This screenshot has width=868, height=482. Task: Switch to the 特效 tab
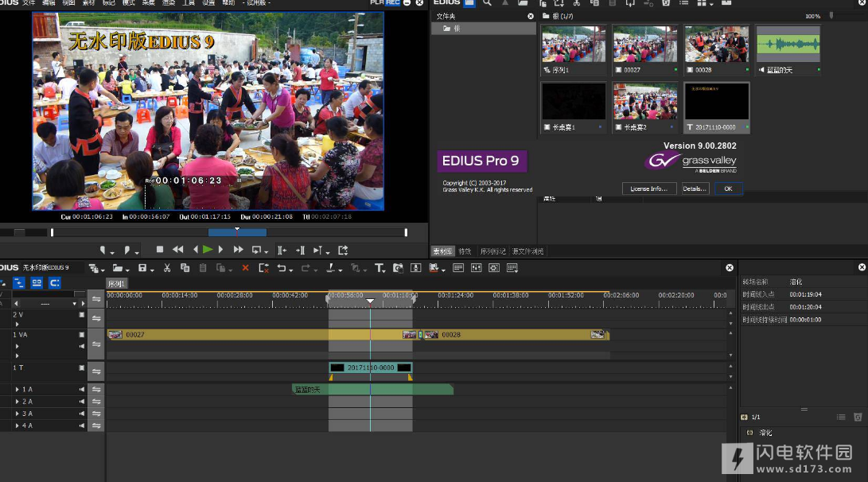pos(465,251)
